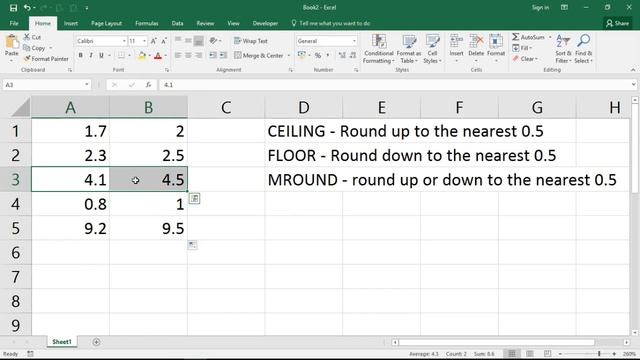The height and width of the screenshot is (360, 640).
Task: Decrease cell indent
Action: coord(213,55)
